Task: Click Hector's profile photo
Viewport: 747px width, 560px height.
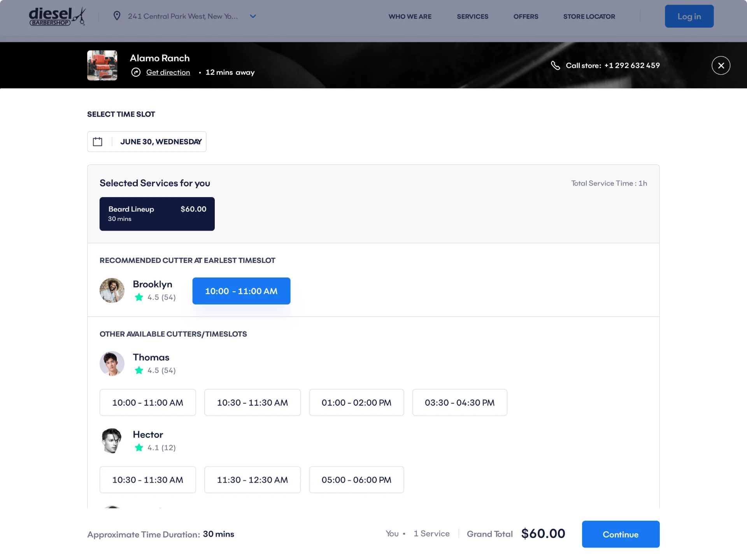Action: [x=112, y=441]
